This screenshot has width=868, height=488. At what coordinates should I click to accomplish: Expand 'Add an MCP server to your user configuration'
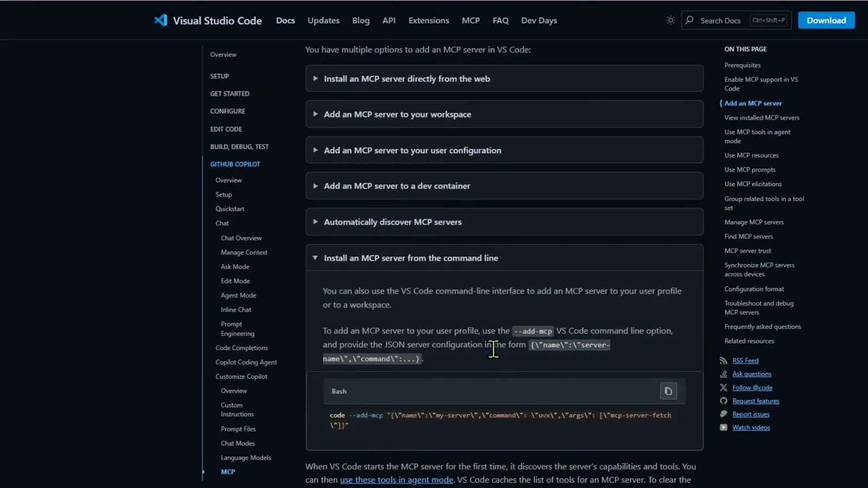(505, 150)
